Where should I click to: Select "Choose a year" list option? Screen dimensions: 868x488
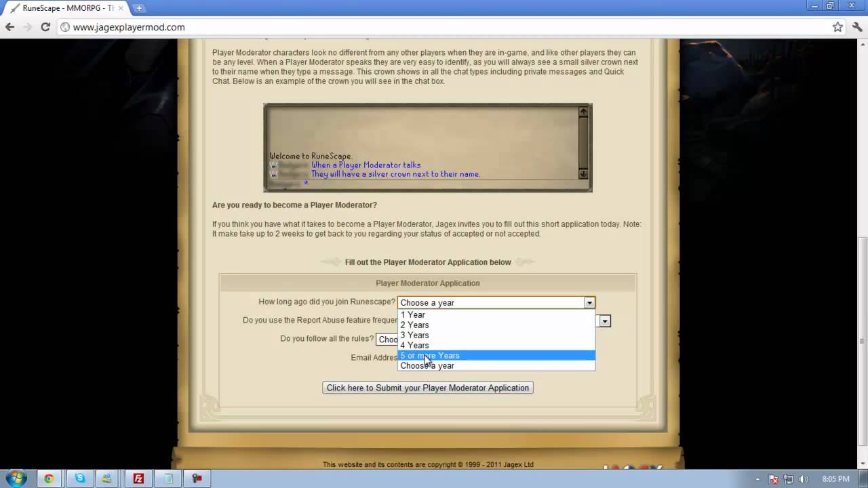pos(496,365)
